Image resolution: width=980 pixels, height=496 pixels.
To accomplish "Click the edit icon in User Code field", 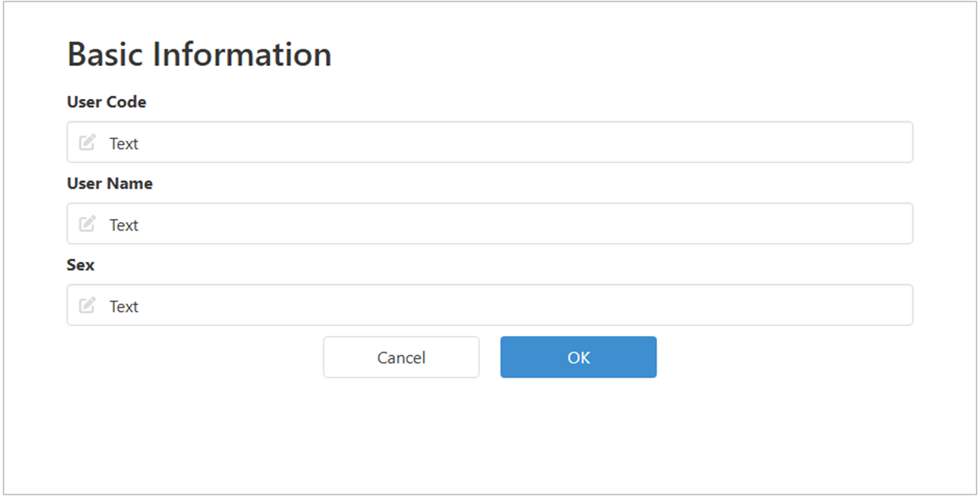I will point(87,142).
